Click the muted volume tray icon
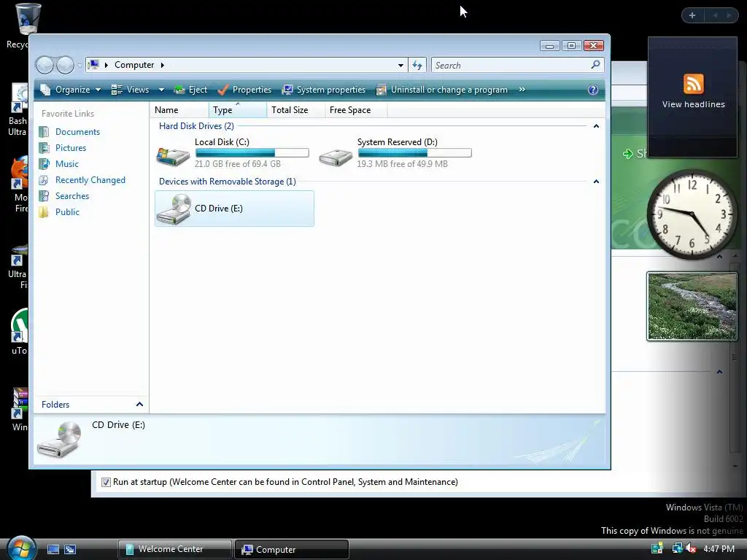 tap(692, 548)
